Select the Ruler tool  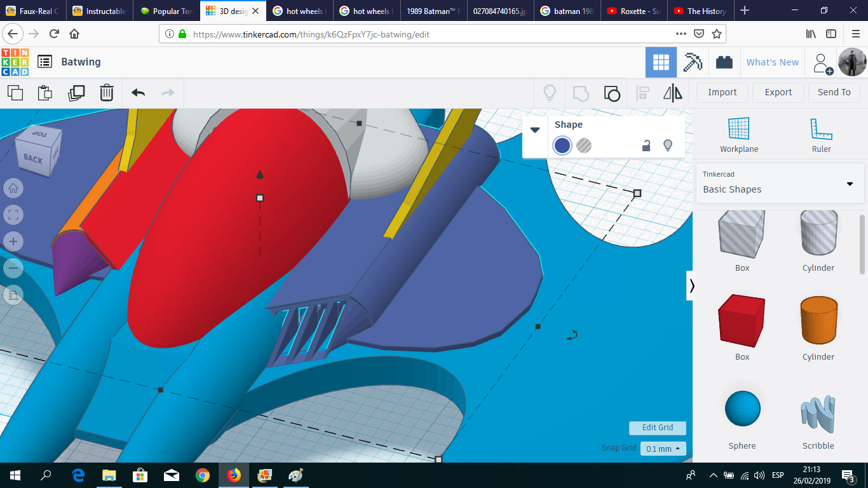[x=821, y=135]
